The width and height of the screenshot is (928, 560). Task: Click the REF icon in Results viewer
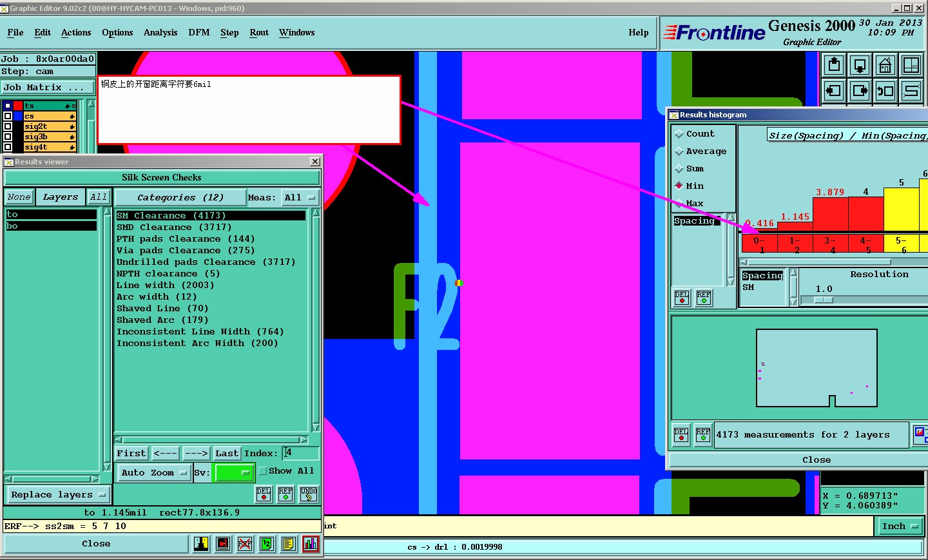tap(285, 494)
